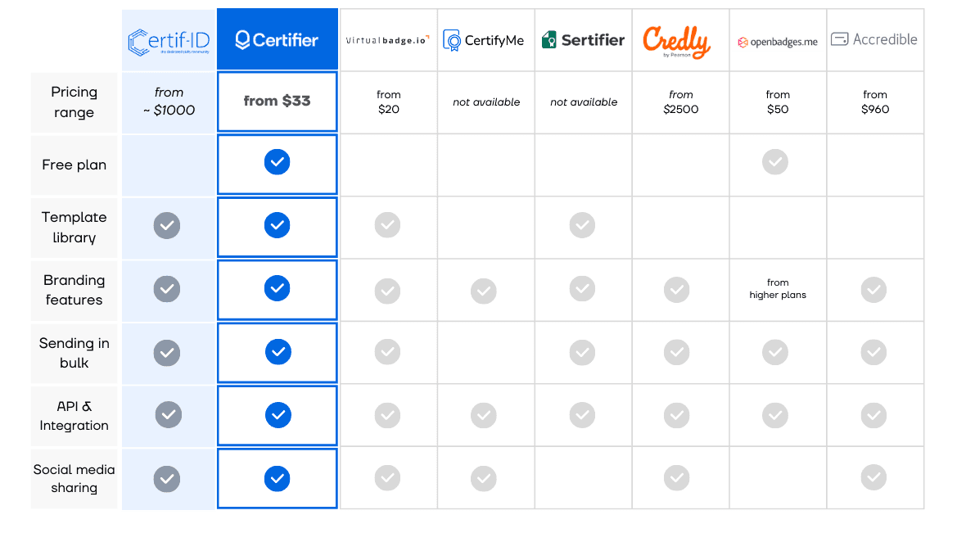Click Certifier's blue Free plan checkmark
The image size is (975, 560).
pyautogui.click(x=277, y=162)
